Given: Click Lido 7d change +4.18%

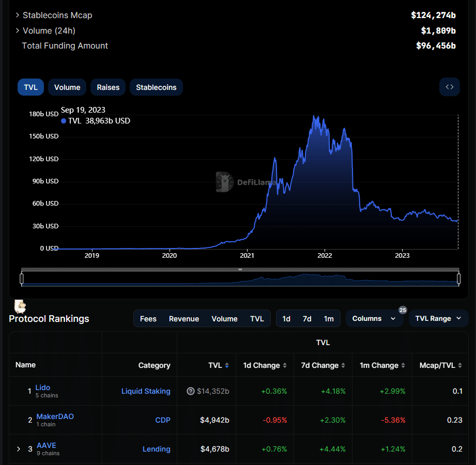Looking at the screenshot, I should tap(333, 391).
